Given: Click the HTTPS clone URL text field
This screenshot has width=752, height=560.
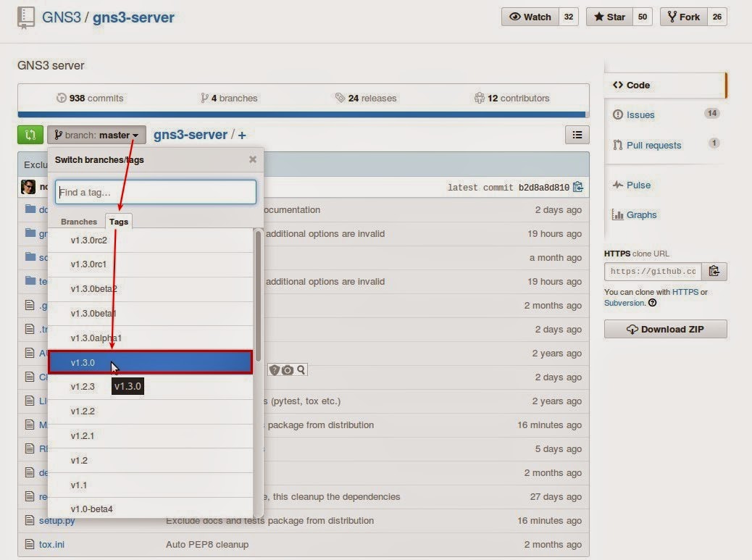Looking at the screenshot, I should coord(653,272).
